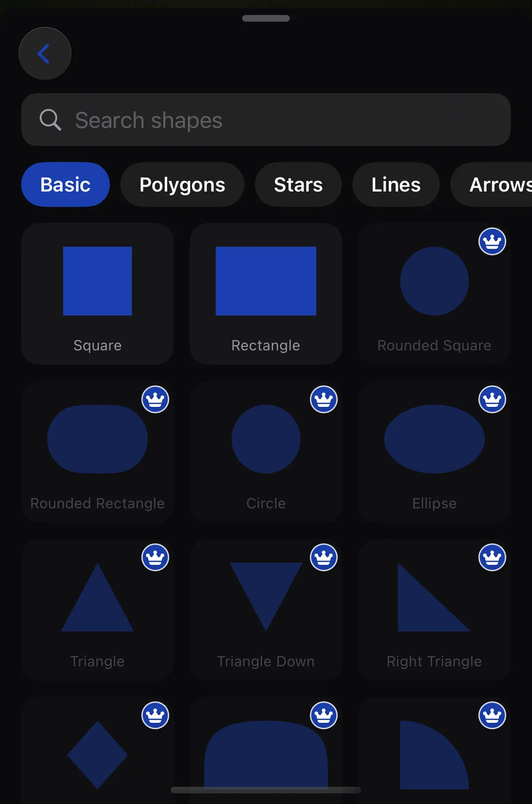Pick the Circle shape
This screenshot has height=804, width=532.
pos(266,451)
